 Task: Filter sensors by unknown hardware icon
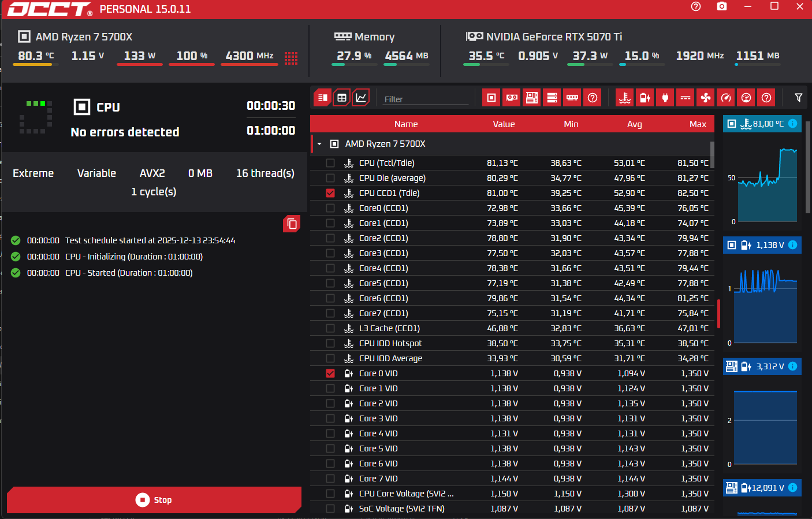593,98
